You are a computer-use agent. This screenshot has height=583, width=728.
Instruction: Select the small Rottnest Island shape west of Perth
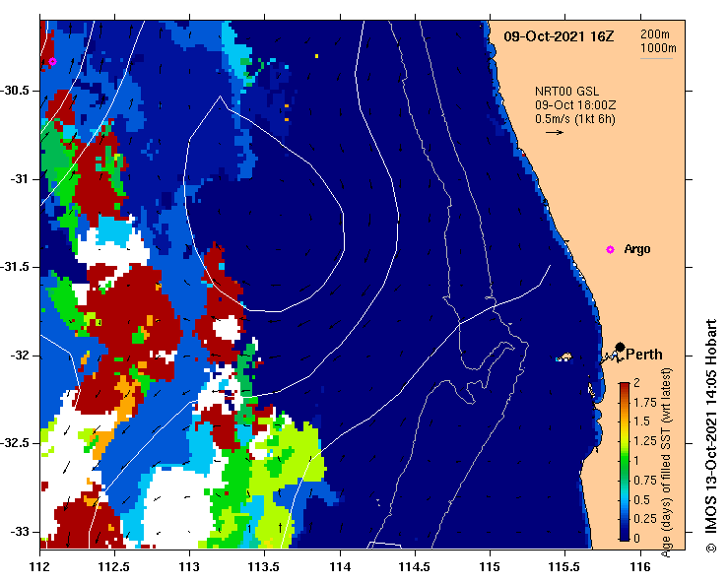(567, 356)
